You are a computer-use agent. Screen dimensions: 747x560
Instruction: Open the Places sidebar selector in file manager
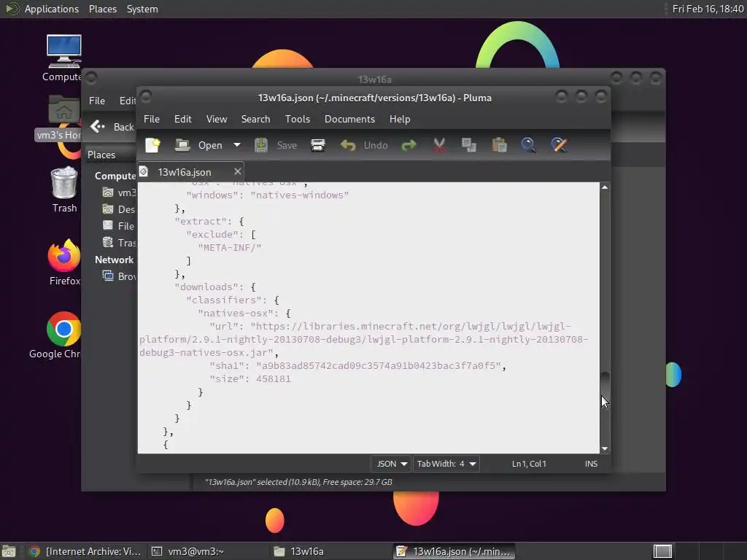click(111, 155)
